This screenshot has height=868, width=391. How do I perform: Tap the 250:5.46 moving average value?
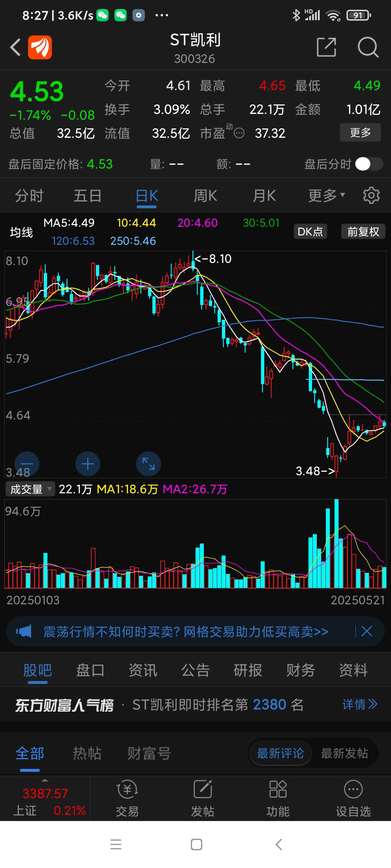[133, 241]
